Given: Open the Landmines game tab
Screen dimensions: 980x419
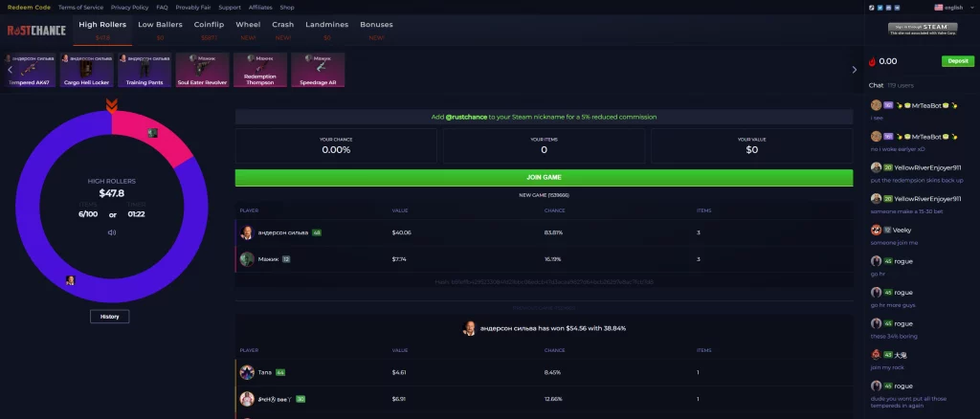Looking at the screenshot, I should click(326, 24).
